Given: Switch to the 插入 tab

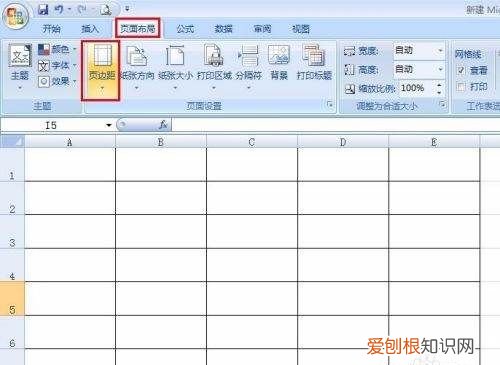Looking at the screenshot, I should pyautogui.click(x=90, y=29).
